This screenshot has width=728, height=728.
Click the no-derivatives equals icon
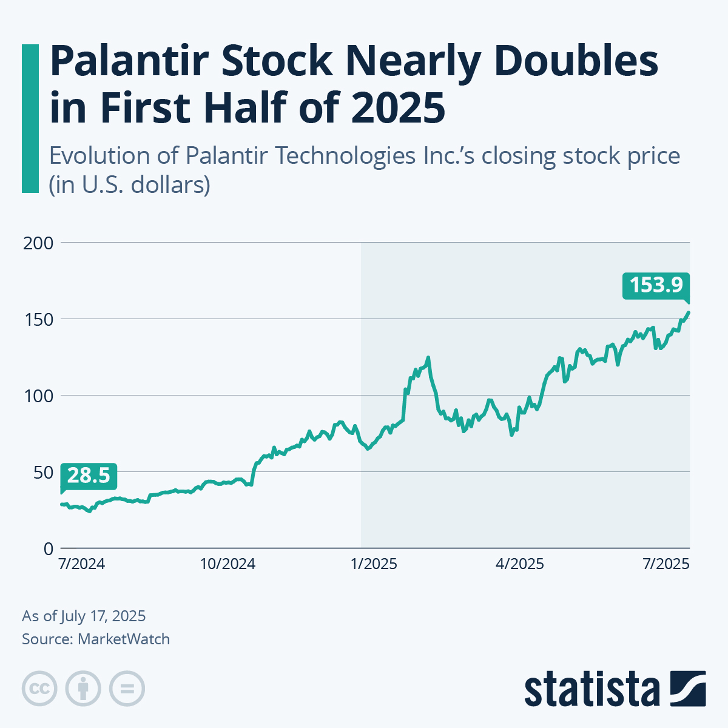coord(127,689)
